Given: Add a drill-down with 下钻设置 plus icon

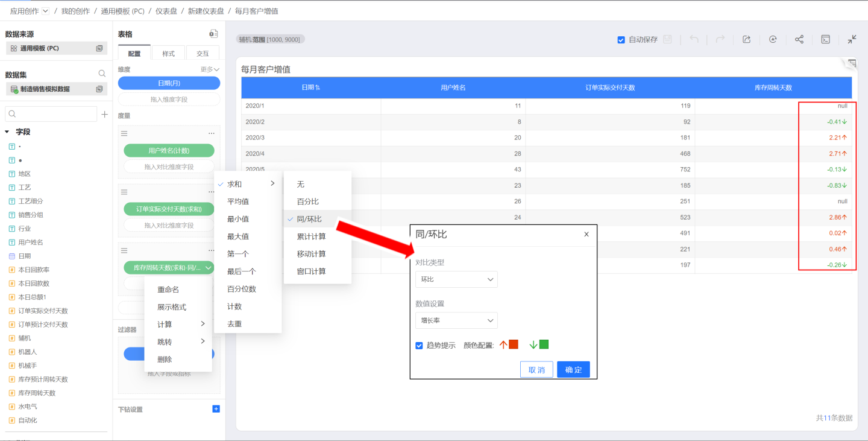Looking at the screenshot, I should pos(216,409).
